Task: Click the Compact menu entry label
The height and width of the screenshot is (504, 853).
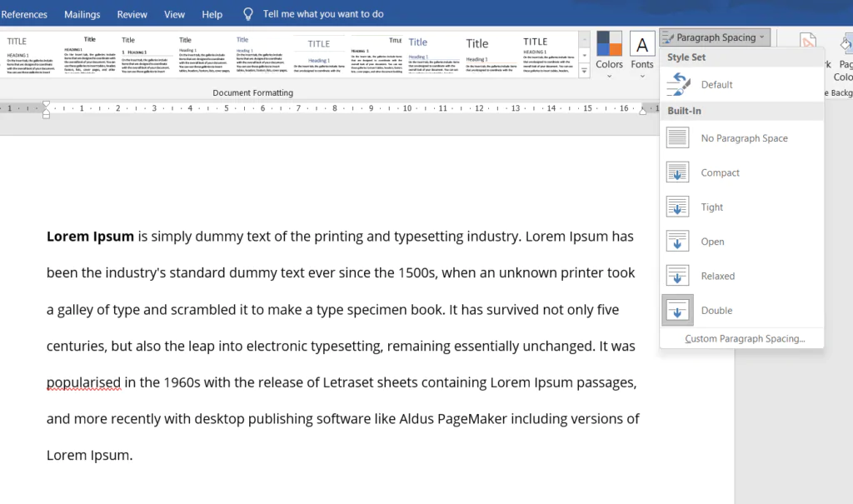Action: coord(720,172)
